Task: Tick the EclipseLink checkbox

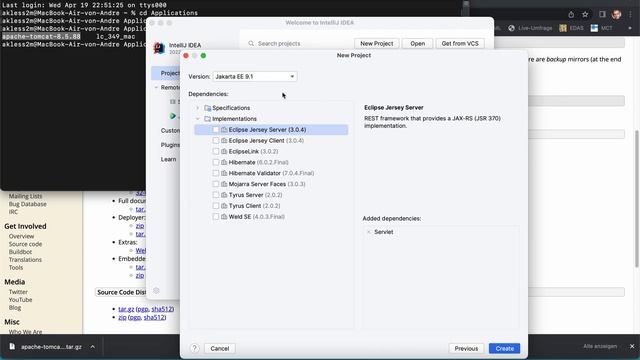Action: (x=216, y=151)
